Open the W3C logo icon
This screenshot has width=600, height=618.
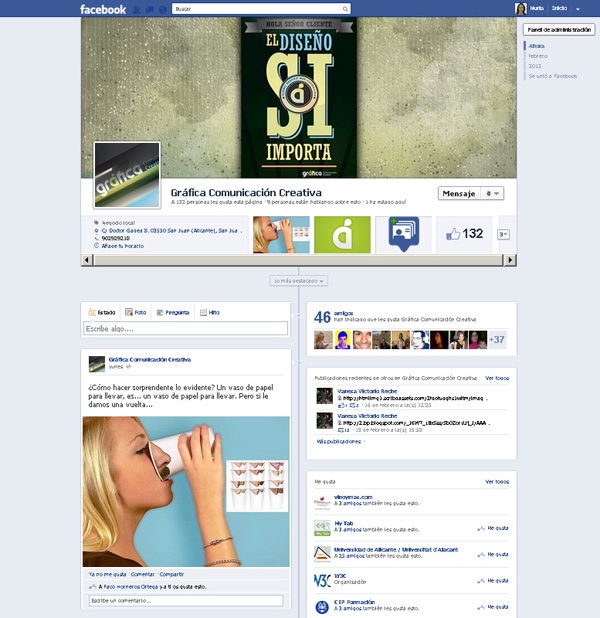pyautogui.click(x=322, y=581)
